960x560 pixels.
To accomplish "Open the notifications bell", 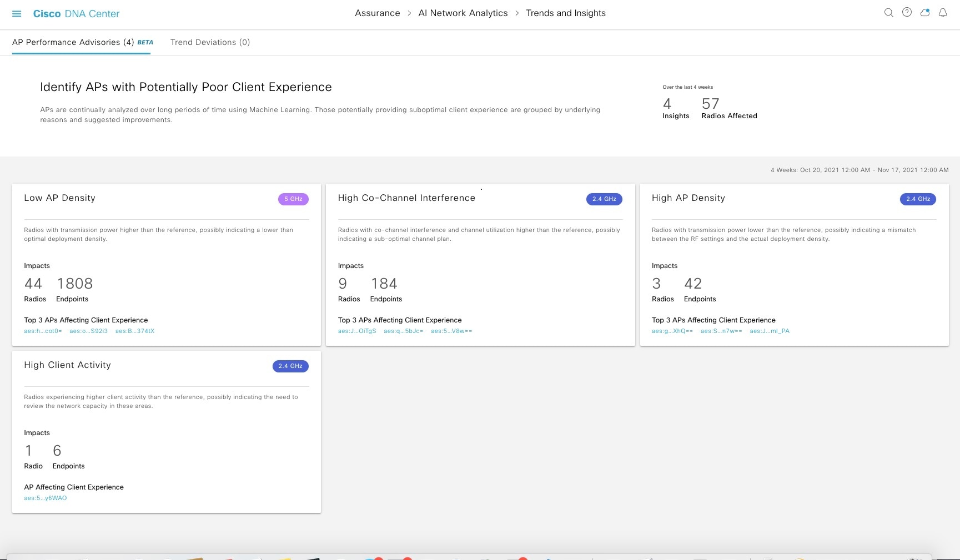I will coord(943,12).
